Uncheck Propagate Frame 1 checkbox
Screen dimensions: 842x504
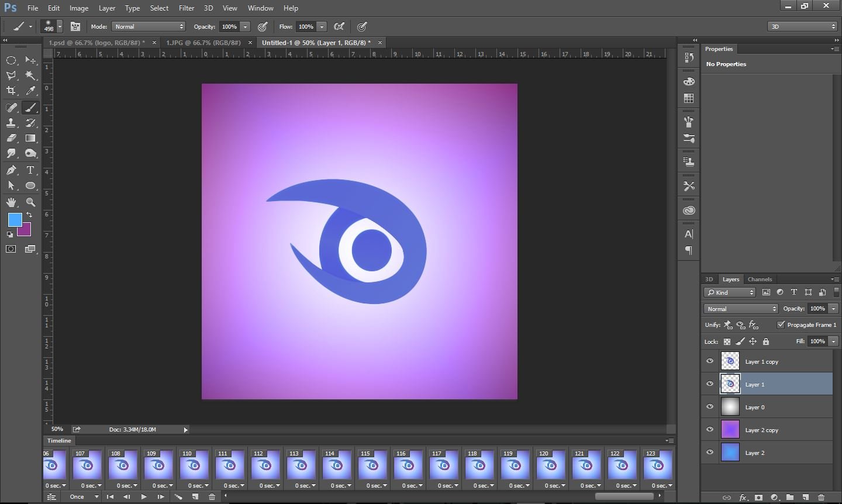coord(781,325)
